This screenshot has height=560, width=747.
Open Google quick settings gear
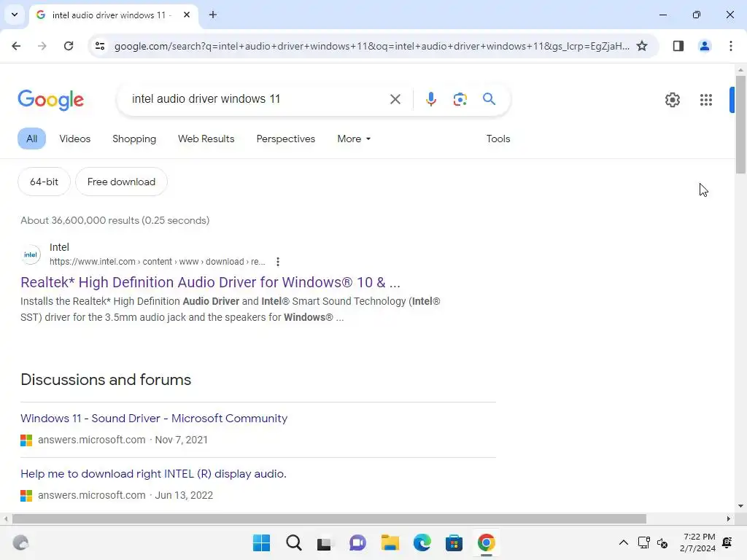coord(672,99)
